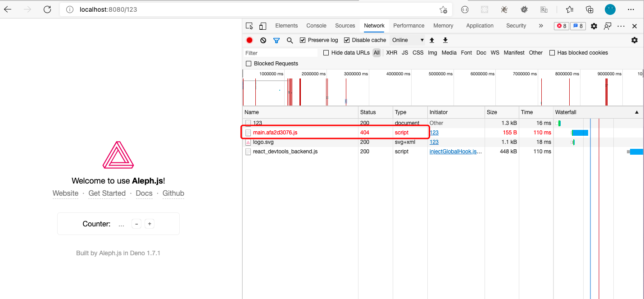Open Network panel settings gear
Viewport: 644px width, 299px height.
(635, 40)
